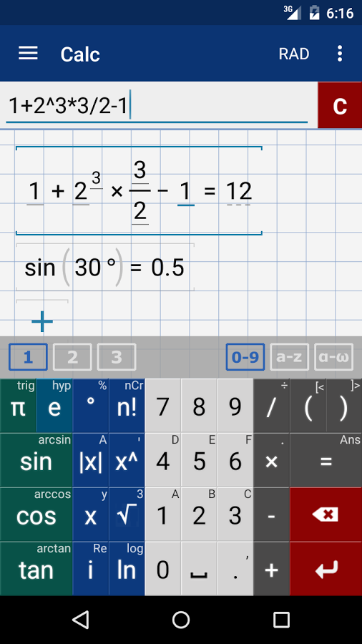Screen dimensions: 362x644
Task: Tap the absolute value |x| key
Action: (x=91, y=460)
